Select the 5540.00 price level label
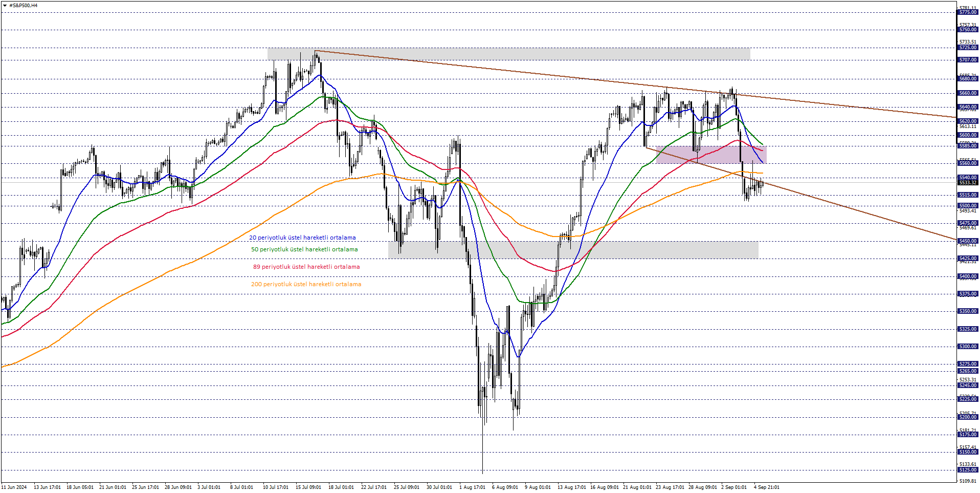This screenshot has width=980, height=493. 968,178
